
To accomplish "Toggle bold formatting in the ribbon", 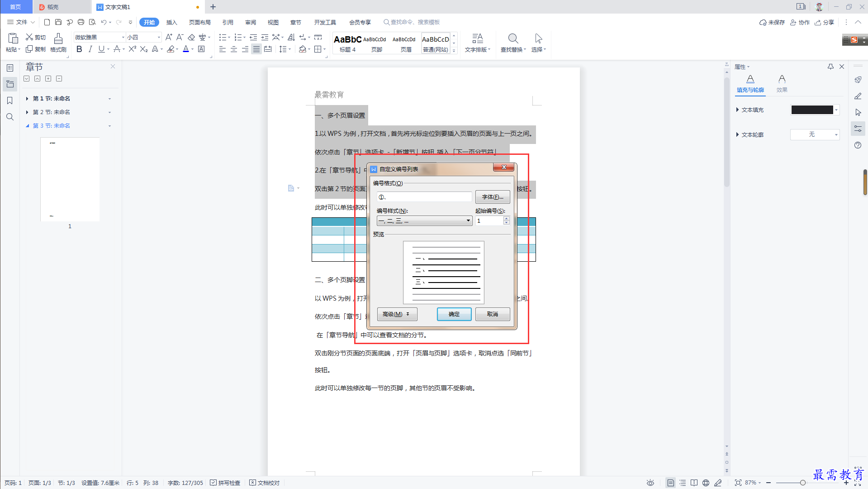I will coord(79,49).
